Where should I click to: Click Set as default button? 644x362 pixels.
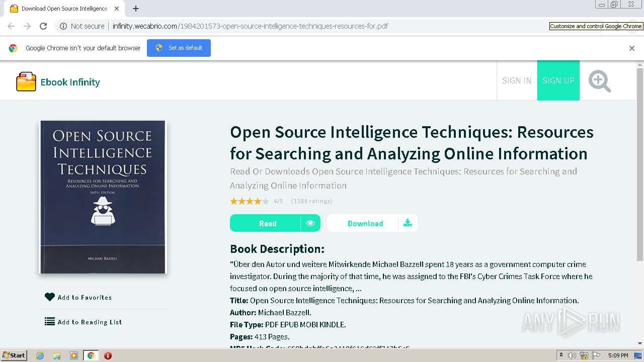point(179,48)
